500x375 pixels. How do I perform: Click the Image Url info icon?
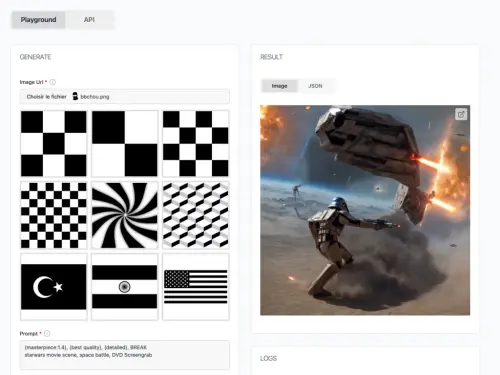[x=53, y=82]
